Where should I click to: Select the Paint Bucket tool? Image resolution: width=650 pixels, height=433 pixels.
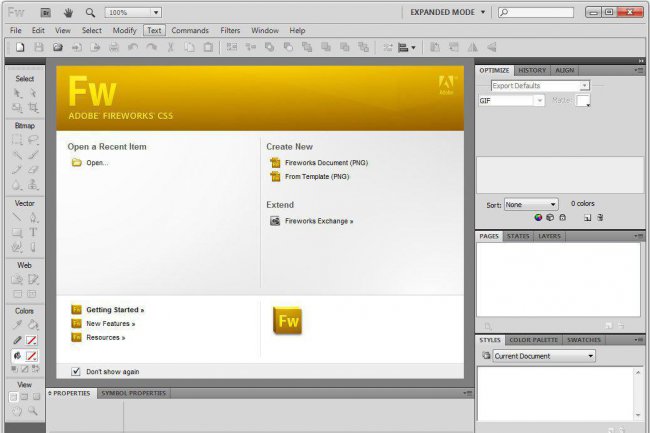[33, 325]
